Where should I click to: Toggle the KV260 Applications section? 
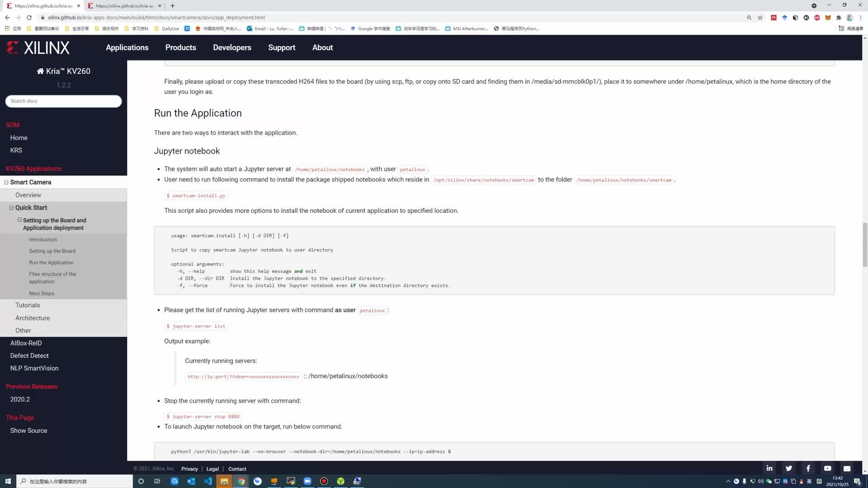tap(33, 169)
